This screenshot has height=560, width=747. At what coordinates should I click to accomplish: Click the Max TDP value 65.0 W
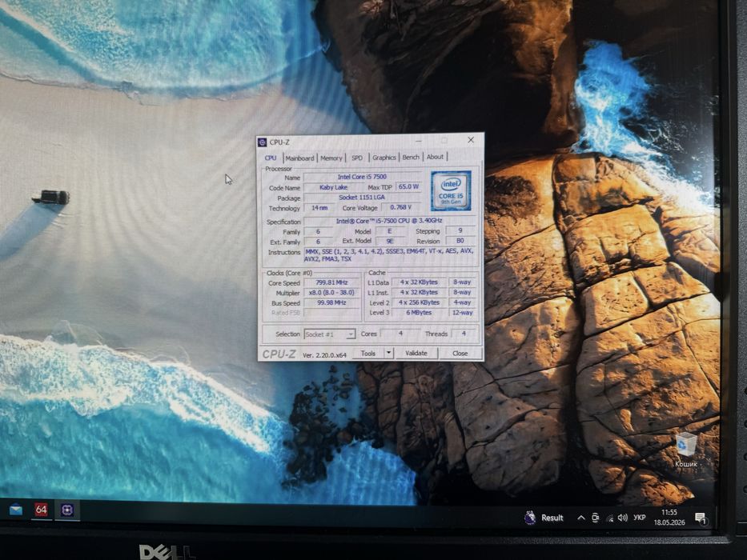click(409, 186)
